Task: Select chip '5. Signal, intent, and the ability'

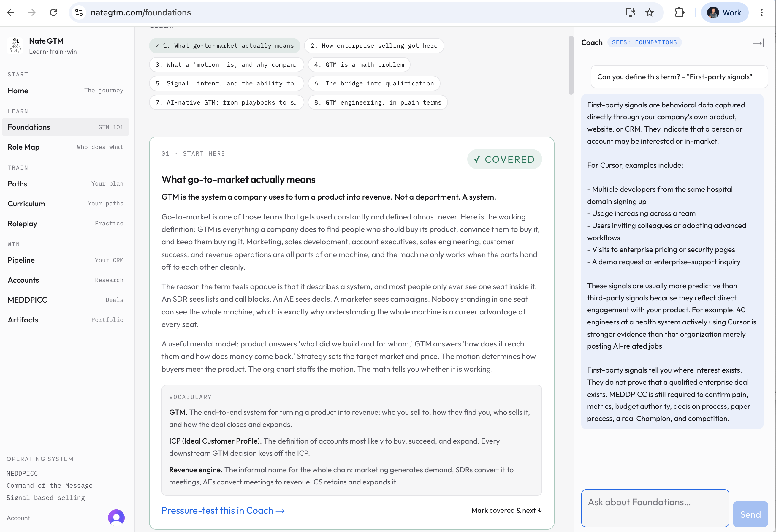Action: point(227,83)
